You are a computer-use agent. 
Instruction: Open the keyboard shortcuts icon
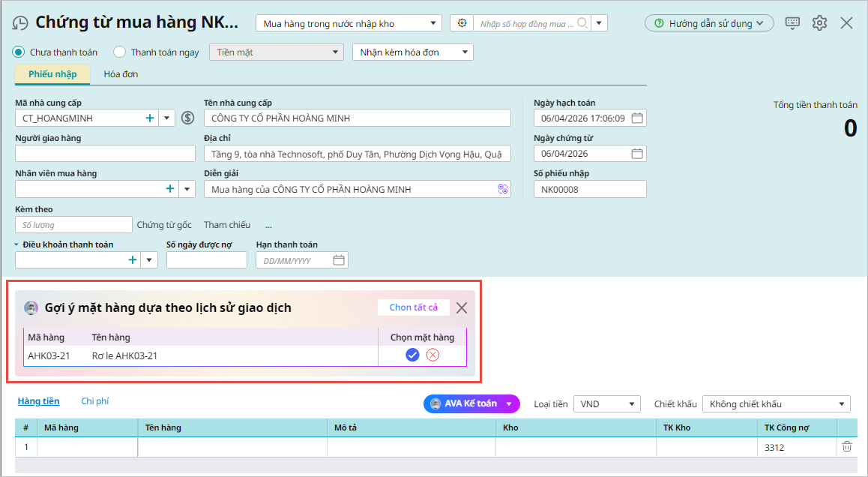click(x=792, y=23)
